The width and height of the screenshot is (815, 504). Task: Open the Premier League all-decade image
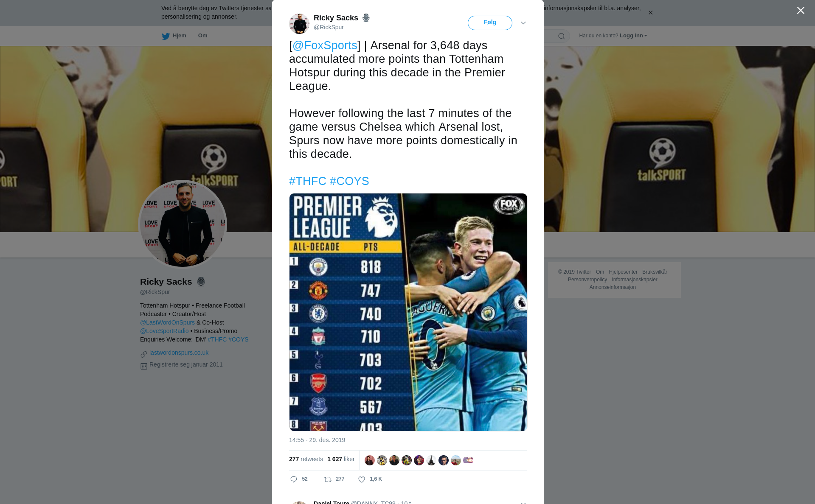pos(408,312)
